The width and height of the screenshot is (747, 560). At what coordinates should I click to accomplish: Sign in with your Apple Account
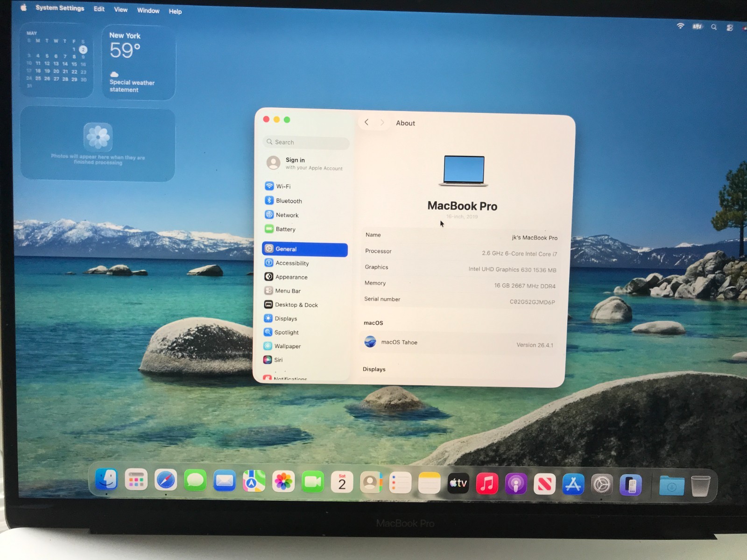pyautogui.click(x=306, y=163)
